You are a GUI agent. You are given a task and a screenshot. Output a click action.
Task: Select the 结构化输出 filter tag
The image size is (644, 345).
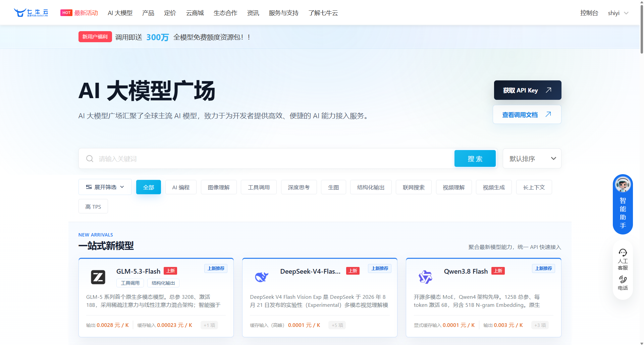point(371,187)
